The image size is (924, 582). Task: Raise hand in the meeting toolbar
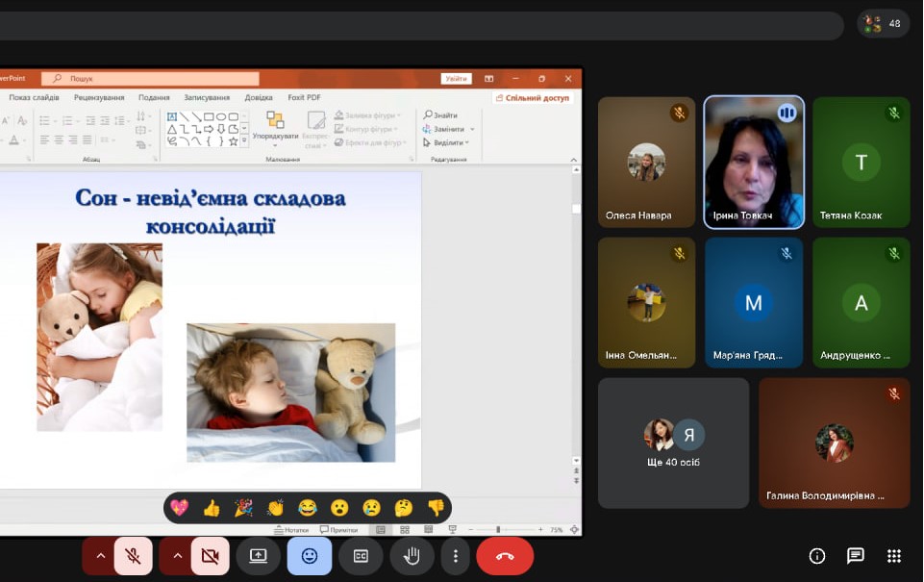coord(412,556)
